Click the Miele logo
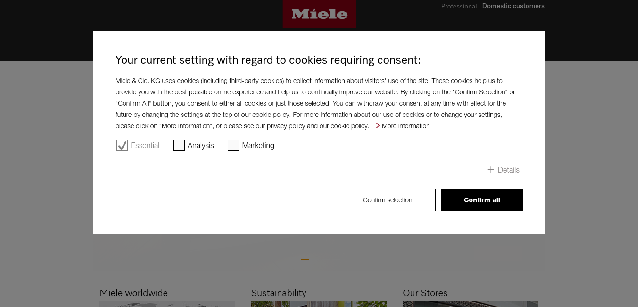 coord(320,14)
